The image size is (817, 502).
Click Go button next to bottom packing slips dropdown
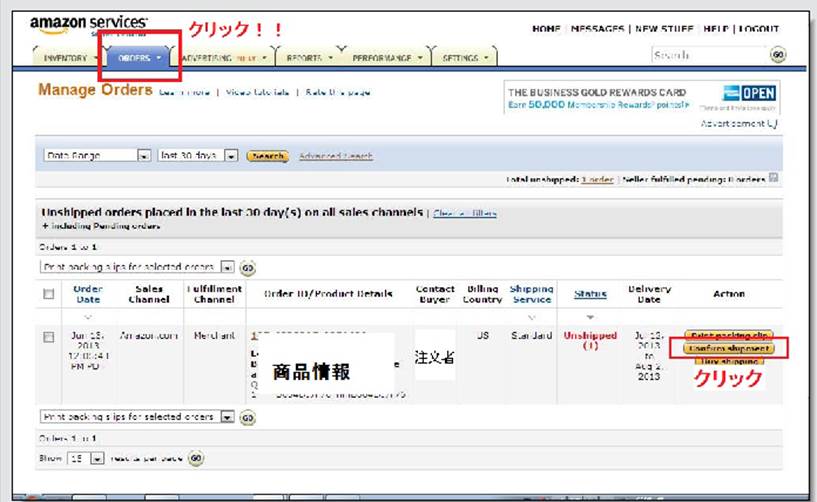(x=246, y=415)
